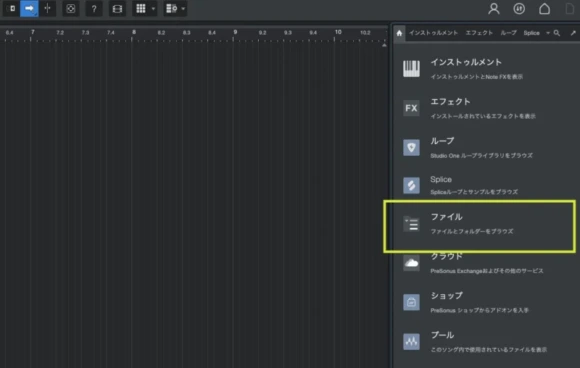Screen dimensions: 580x368
Task: Click the プール heading text
Action: [442, 335]
